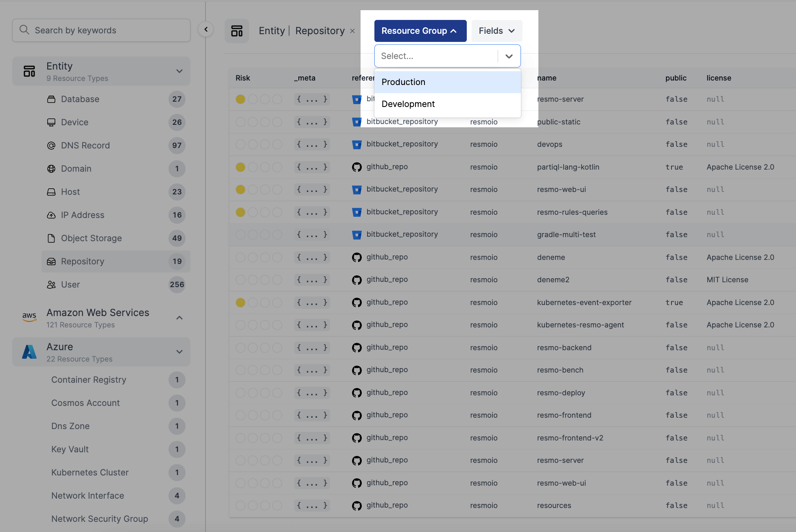The height and width of the screenshot is (532, 796).
Task: Click the Database icon under Entity
Action: click(52, 99)
